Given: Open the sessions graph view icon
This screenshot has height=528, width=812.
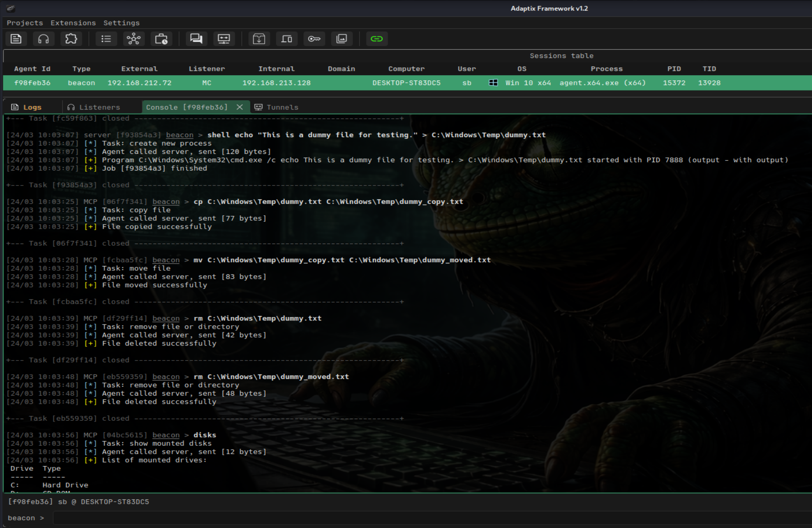Looking at the screenshot, I should [x=134, y=39].
